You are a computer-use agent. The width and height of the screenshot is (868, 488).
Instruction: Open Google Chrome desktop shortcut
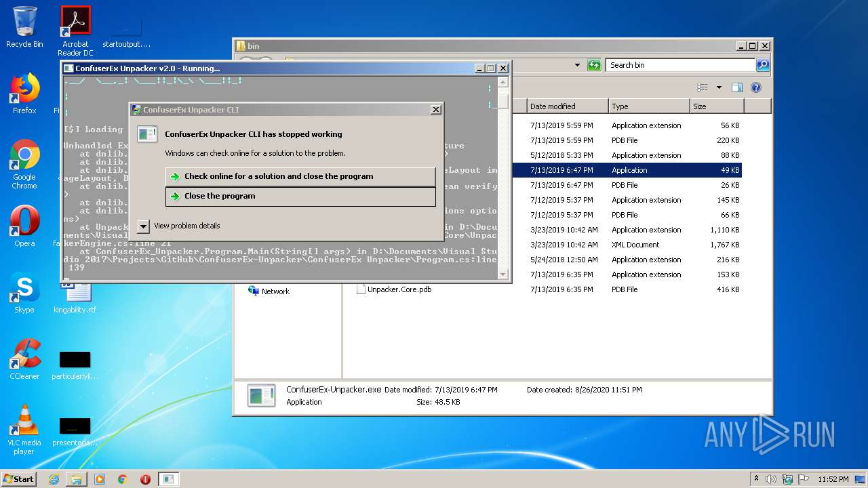(24, 164)
